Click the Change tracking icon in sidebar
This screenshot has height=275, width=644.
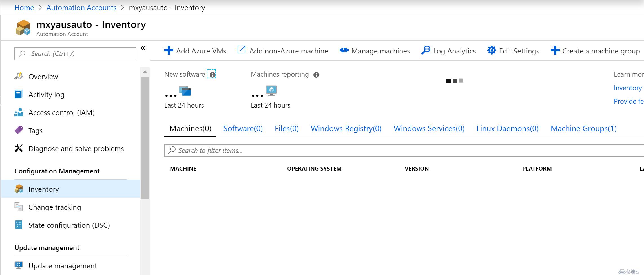tap(19, 207)
